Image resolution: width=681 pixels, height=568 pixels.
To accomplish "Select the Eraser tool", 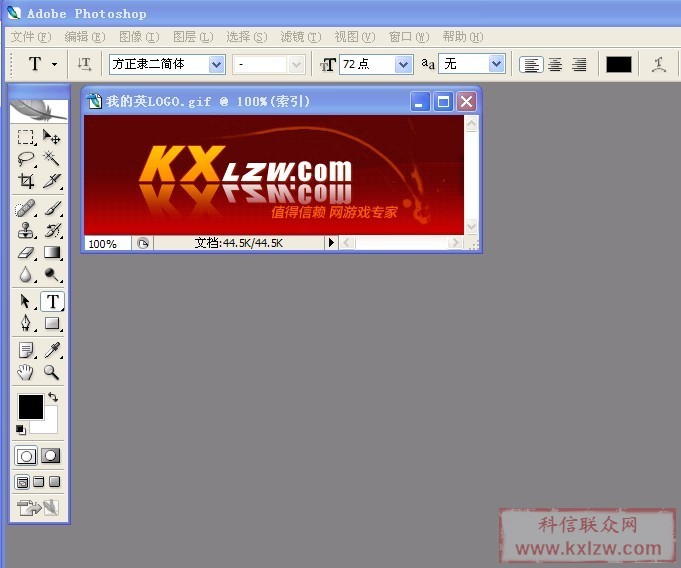I will (26, 252).
